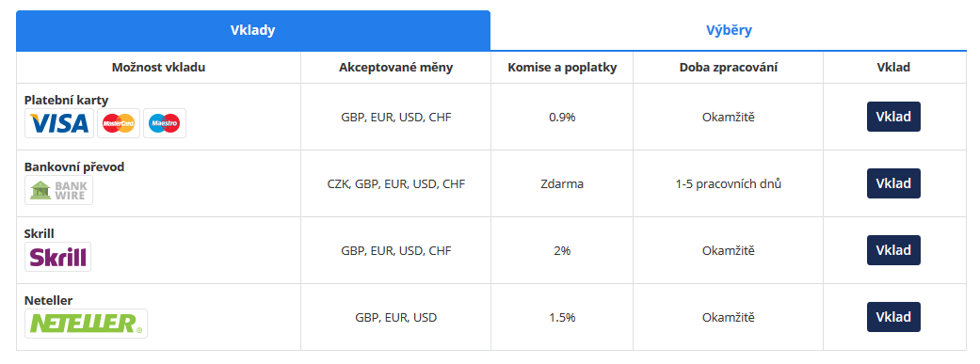Click the MasterCard logo
Viewport: 980px width, 364px height.
pos(118,123)
